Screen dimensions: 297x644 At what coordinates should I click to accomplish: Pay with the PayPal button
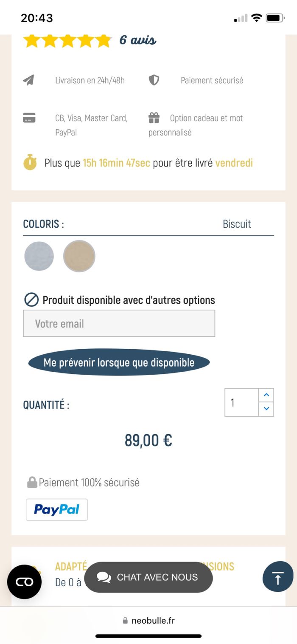(57, 510)
